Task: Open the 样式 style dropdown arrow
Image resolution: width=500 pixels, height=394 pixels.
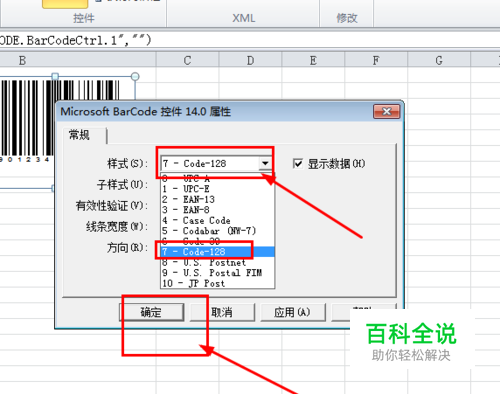Action: coord(265,163)
